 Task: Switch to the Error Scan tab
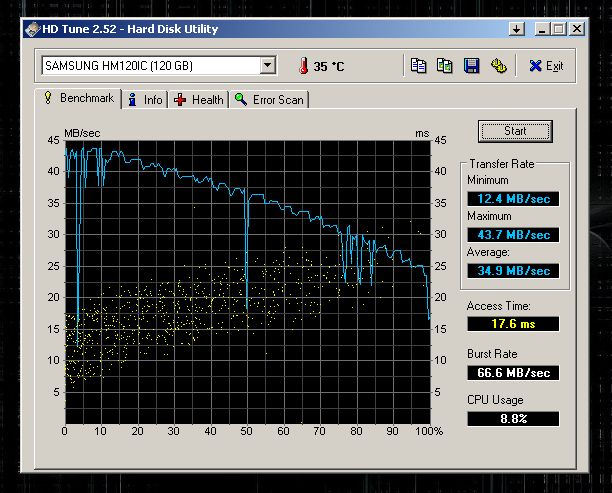[x=270, y=99]
